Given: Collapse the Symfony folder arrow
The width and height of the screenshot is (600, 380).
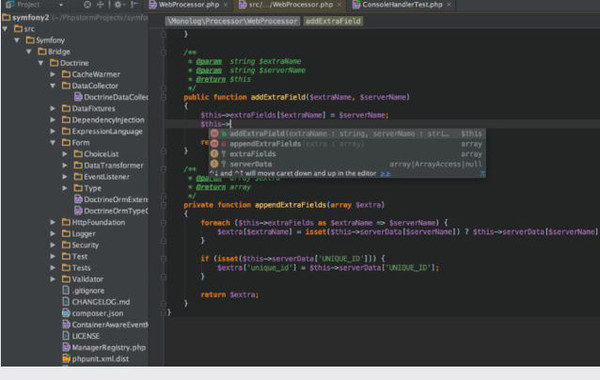Looking at the screenshot, I should coord(17,40).
